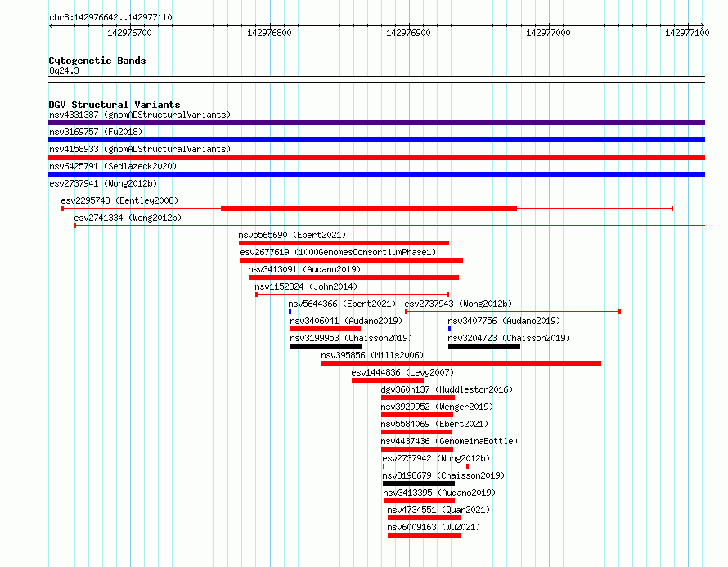Select the nsv3406041 (Audano2019) label

click(346, 321)
